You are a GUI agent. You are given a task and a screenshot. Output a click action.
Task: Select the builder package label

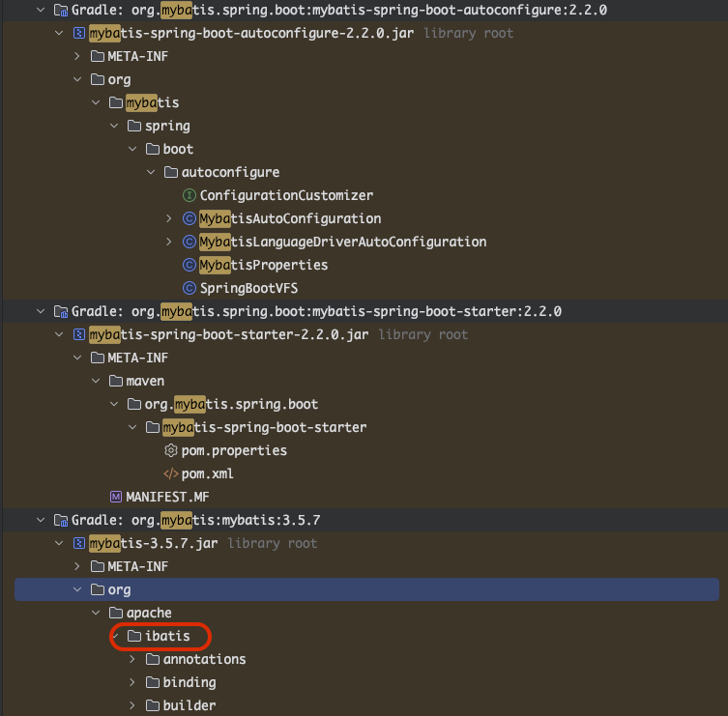pos(189,705)
